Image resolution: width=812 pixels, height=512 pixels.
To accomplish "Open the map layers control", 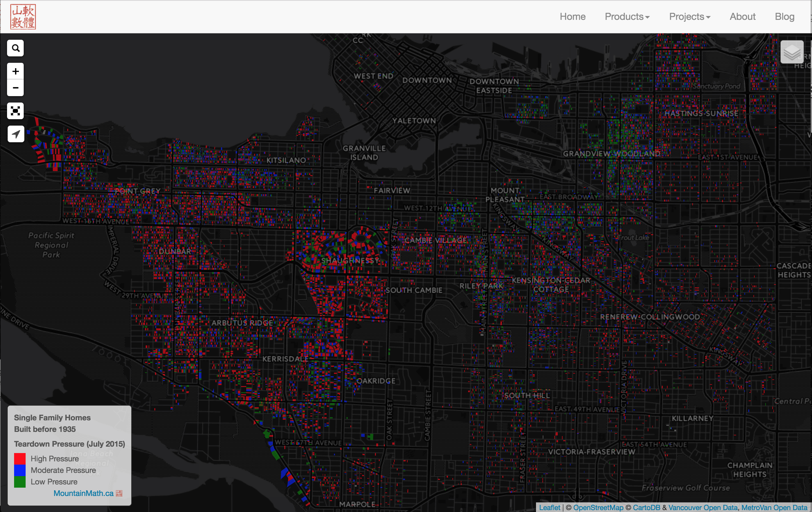I will [x=792, y=52].
